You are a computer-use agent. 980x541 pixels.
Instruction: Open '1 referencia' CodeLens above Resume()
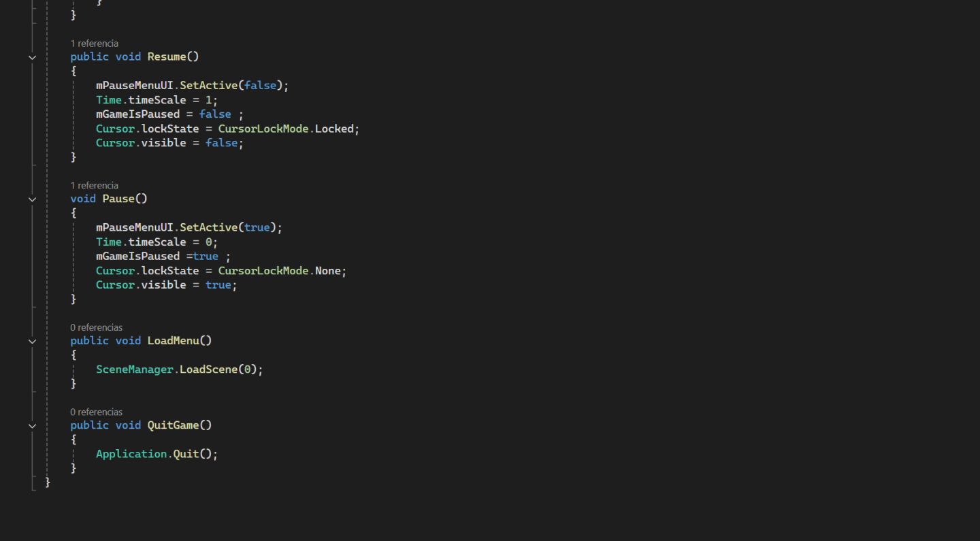[95, 44]
